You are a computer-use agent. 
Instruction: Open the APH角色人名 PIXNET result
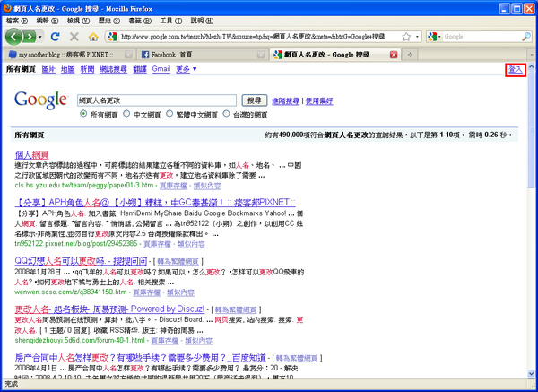click(x=155, y=203)
